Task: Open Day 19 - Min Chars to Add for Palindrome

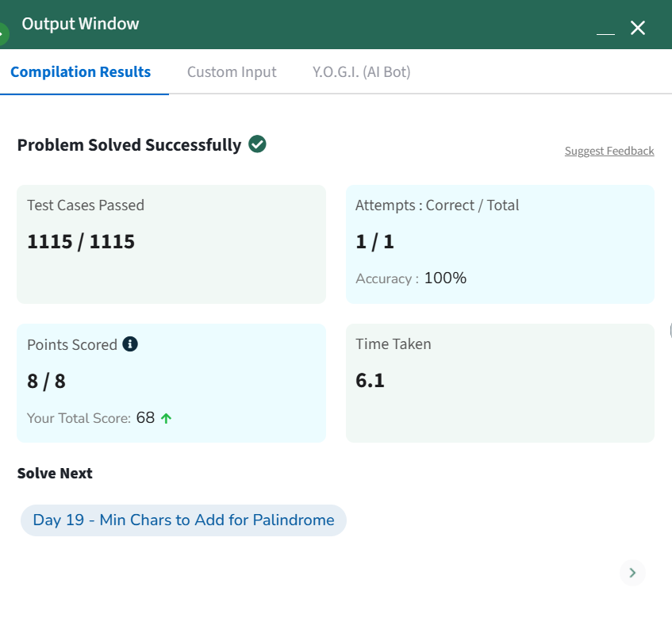Action: tap(183, 520)
